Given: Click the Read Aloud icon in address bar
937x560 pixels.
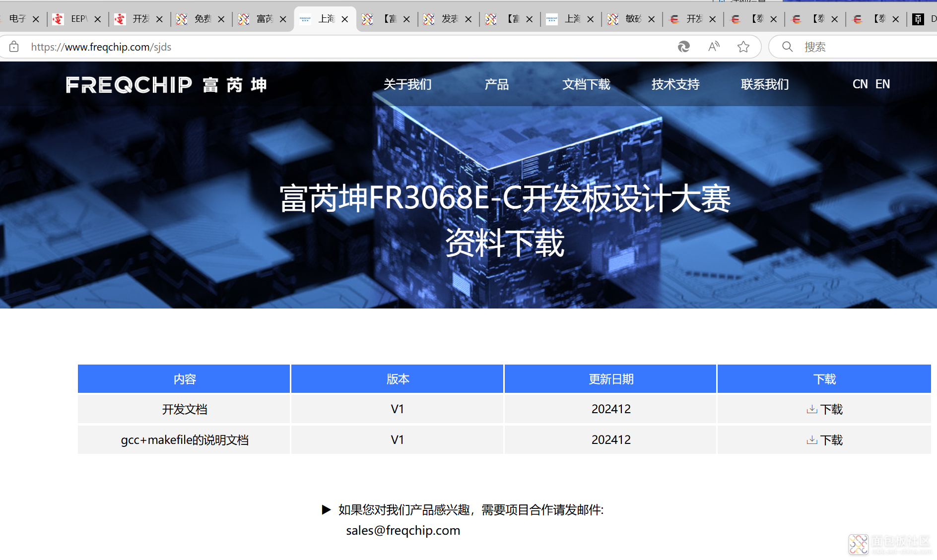Looking at the screenshot, I should click(714, 47).
